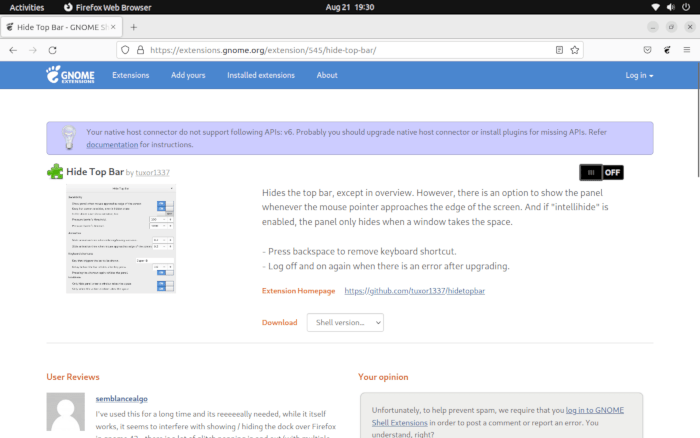Toggle reader view icon in address bar
This screenshot has height=438, width=700.
(559, 50)
